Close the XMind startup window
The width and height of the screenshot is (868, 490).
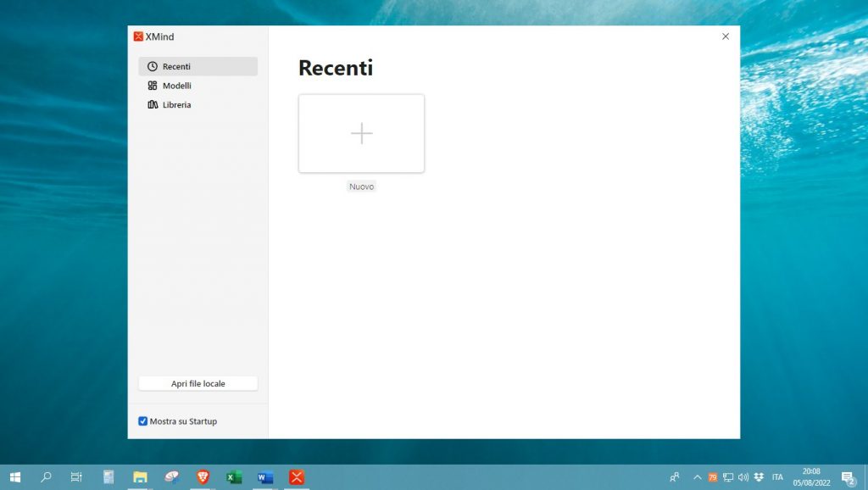(x=725, y=36)
